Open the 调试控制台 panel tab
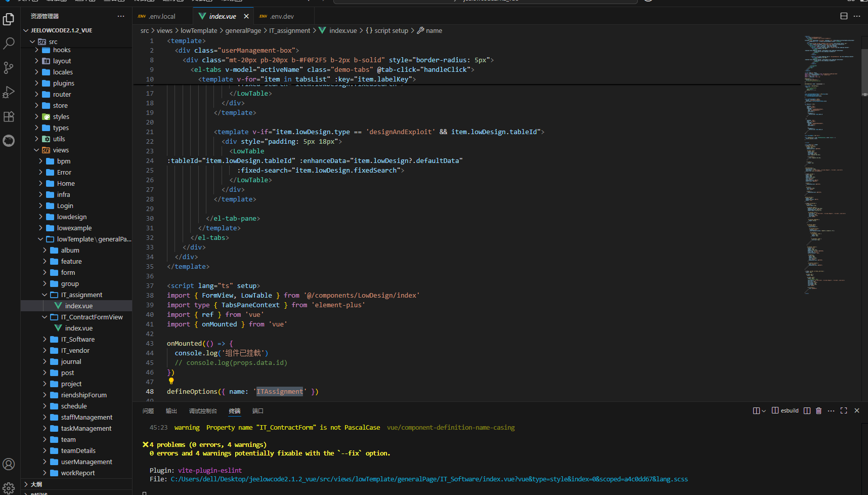 (203, 411)
